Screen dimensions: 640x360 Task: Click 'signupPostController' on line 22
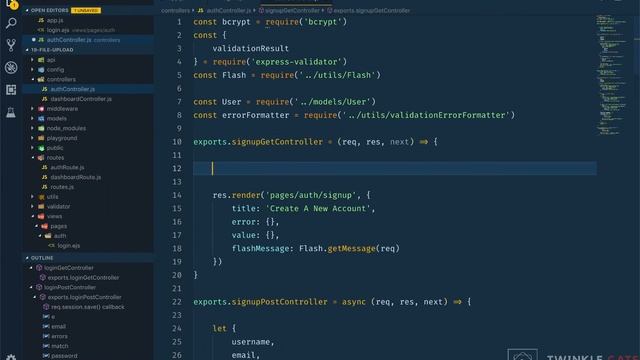click(279, 302)
